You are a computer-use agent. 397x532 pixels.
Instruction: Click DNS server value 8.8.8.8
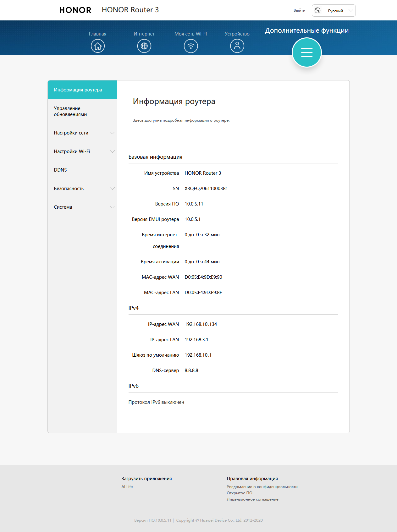(x=191, y=370)
